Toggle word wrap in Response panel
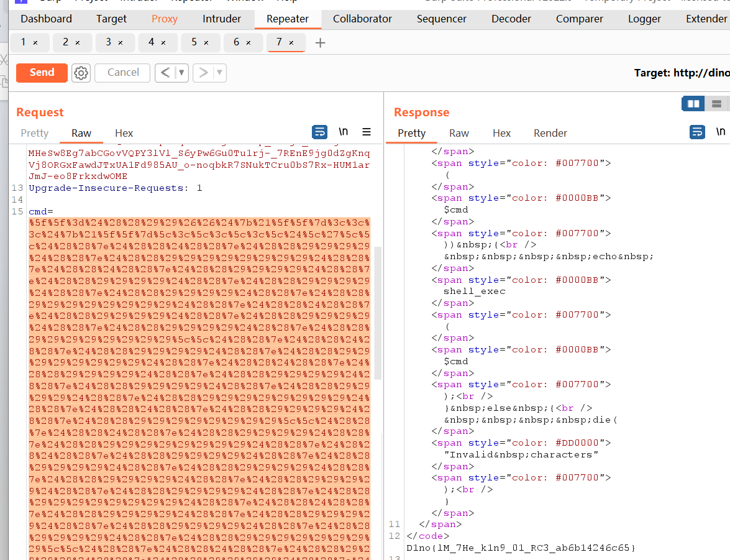730x560 pixels. [x=698, y=132]
